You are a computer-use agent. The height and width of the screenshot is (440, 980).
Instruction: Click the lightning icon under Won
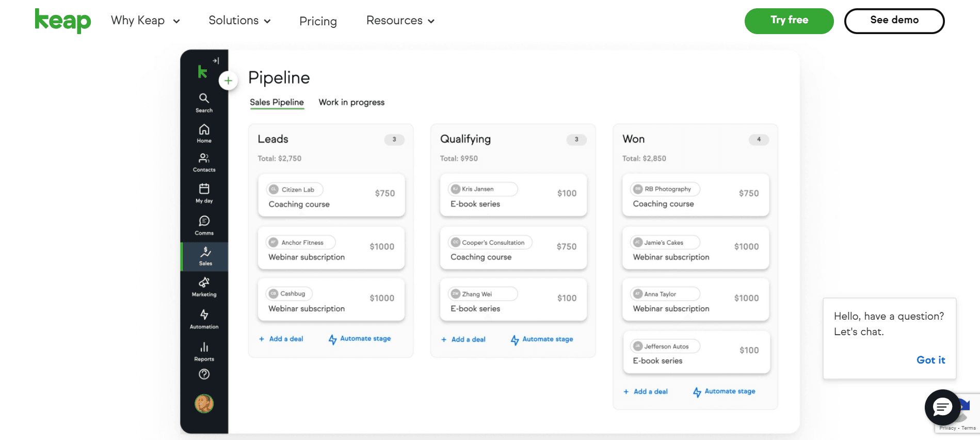point(697,392)
